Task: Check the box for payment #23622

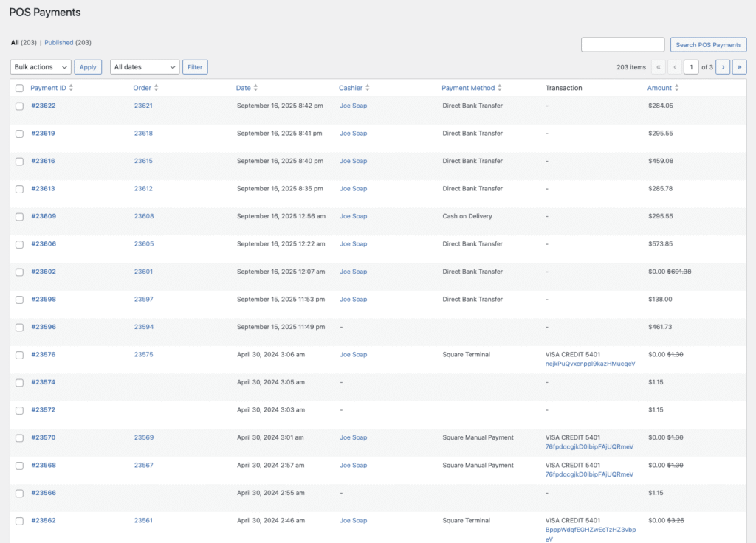Action: click(20, 106)
